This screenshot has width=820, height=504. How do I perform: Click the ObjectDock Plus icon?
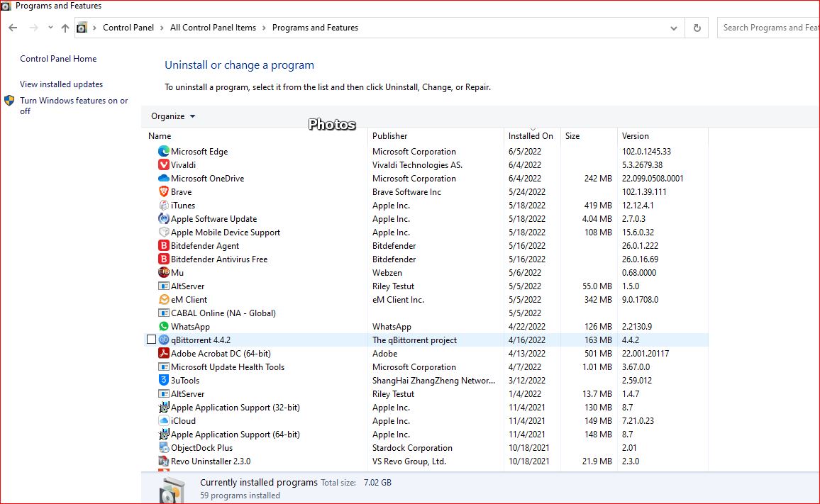pos(164,447)
